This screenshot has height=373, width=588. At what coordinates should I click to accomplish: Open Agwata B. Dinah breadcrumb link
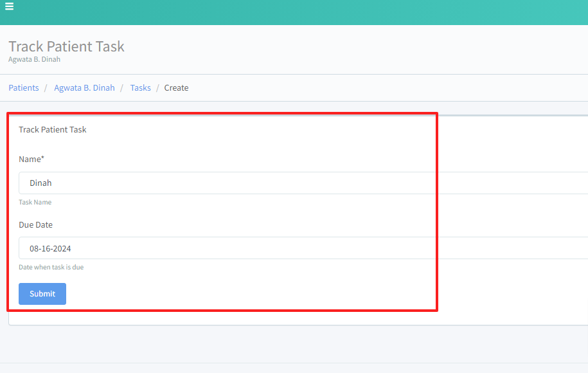(x=84, y=88)
